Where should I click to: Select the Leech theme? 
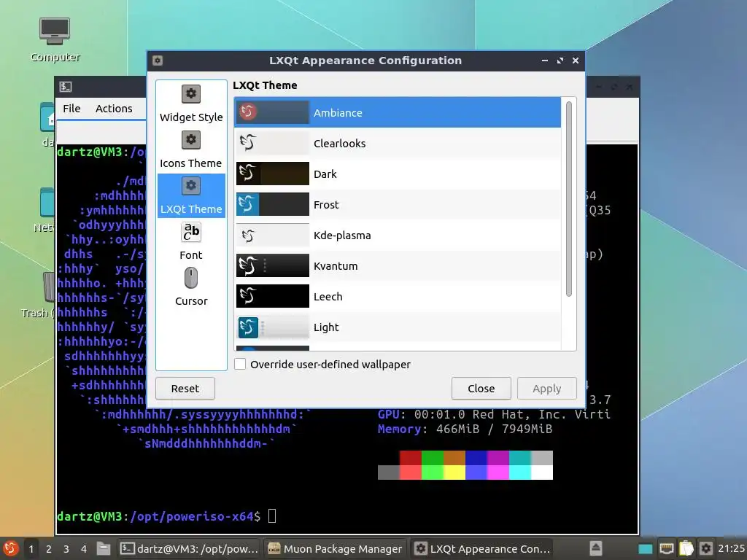click(x=398, y=297)
